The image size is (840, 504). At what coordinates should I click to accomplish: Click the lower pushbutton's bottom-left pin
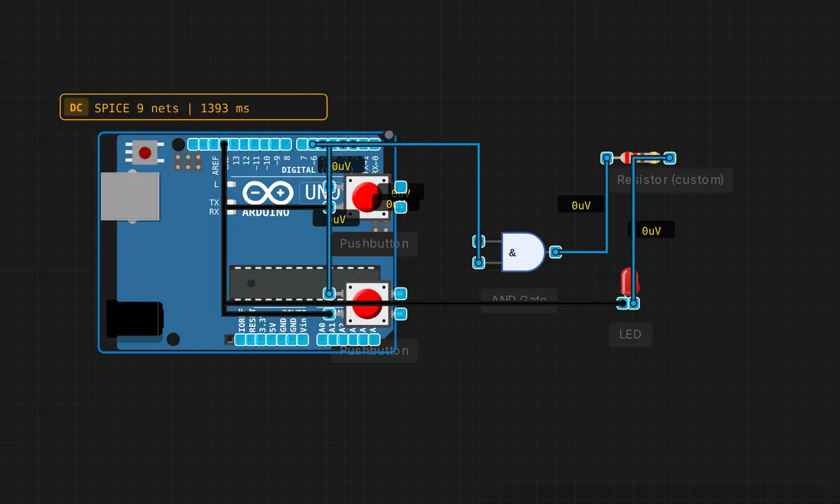[329, 314]
